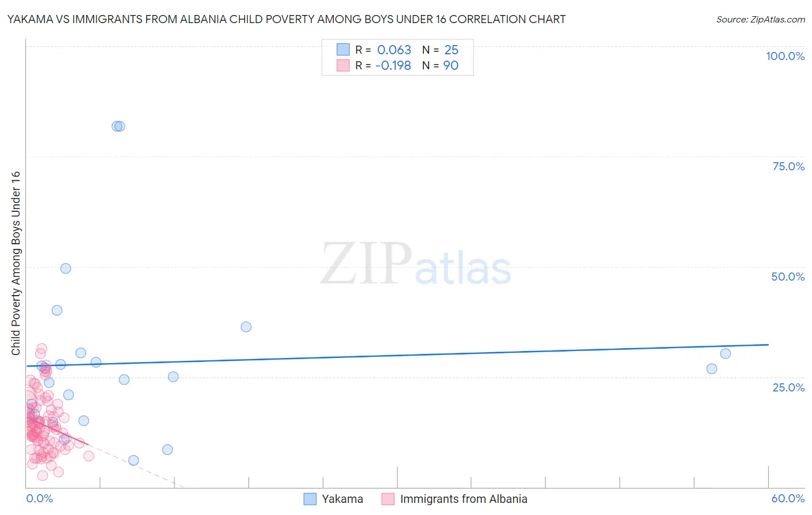Screen dimensions: 812x515
Task: Click the blue regression trend line
Action: 397,355
